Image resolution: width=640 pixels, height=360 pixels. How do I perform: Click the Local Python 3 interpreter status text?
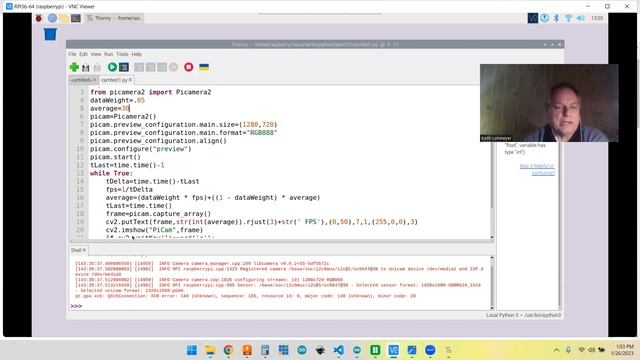pos(523,315)
